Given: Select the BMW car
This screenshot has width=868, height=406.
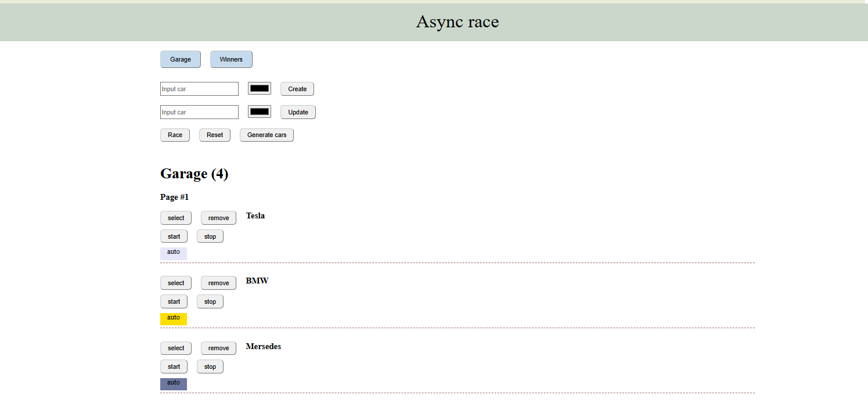Looking at the screenshot, I should click(176, 283).
